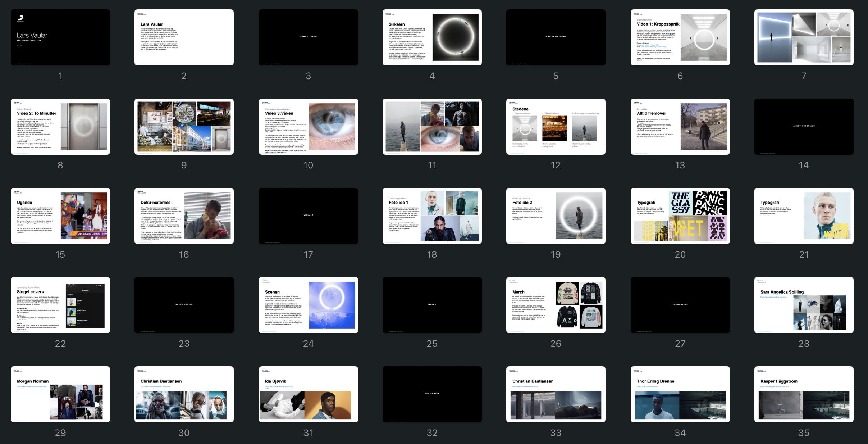Click slide 8 Video 2: To Minutter
Screen dimensions: 868x444
point(60,127)
